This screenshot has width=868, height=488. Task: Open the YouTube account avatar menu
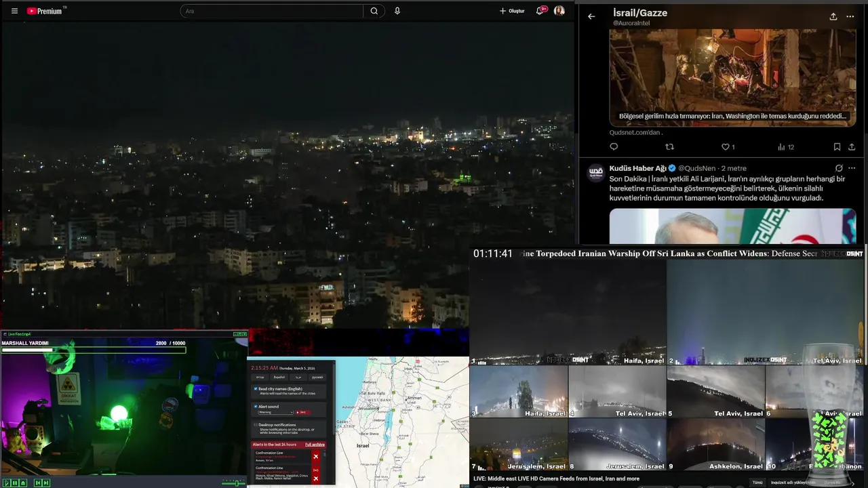pos(559,11)
